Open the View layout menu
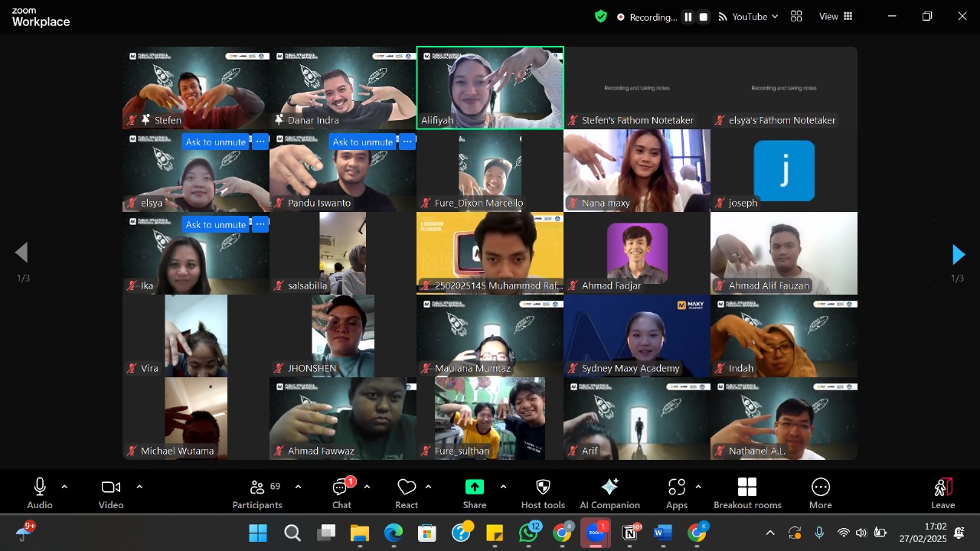The height and width of the screenshot is (551, 980). 835,17
